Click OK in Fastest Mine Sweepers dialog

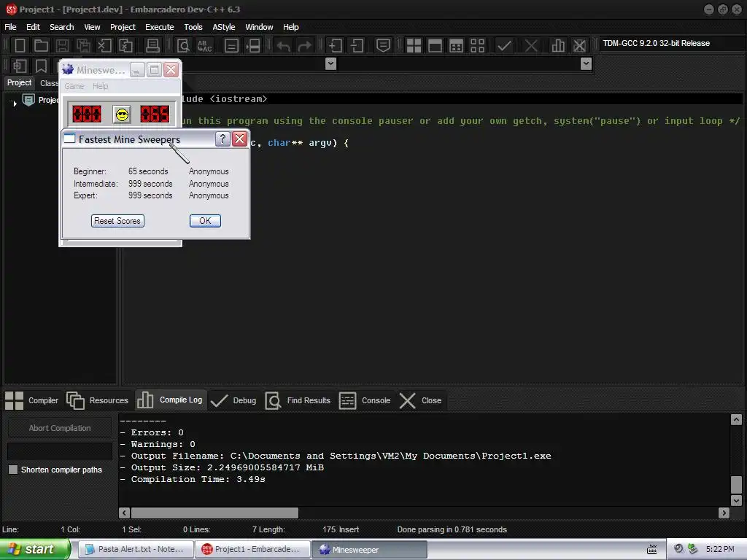click(205, 221)
